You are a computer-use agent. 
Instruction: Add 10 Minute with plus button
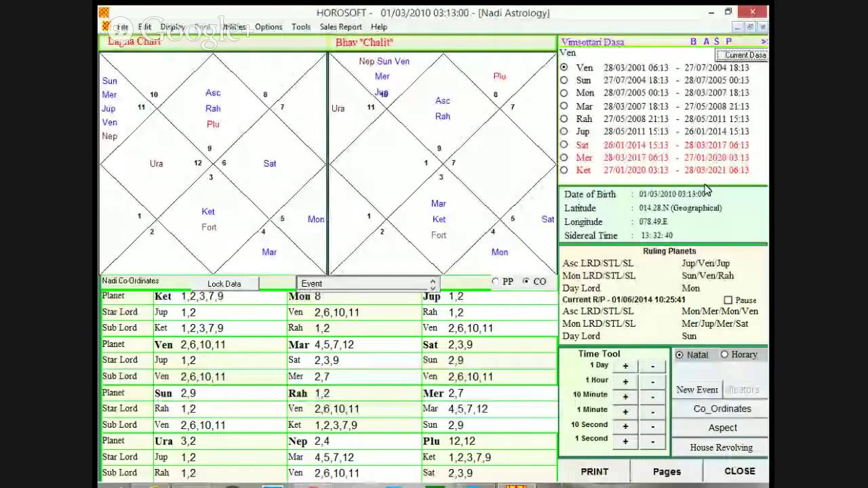tap(625, 396)
